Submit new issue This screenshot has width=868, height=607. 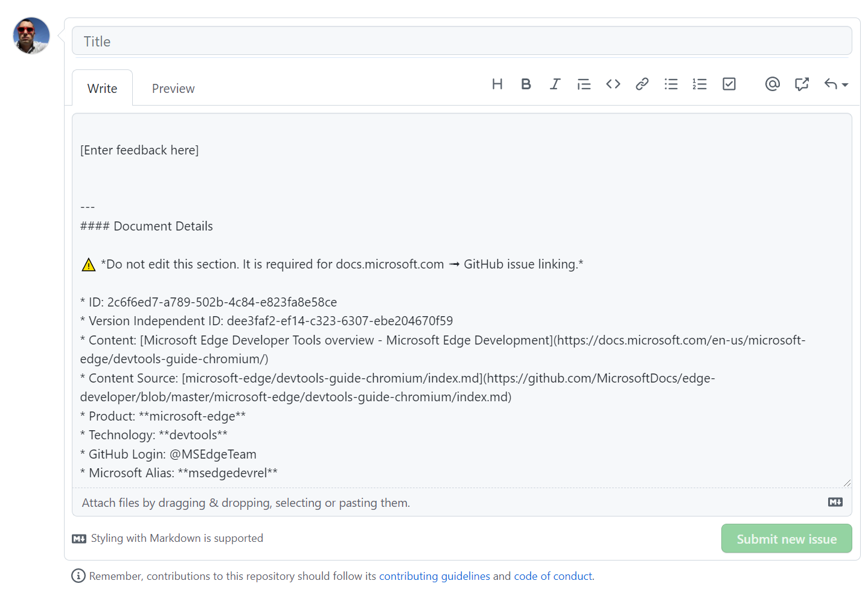click(x=787, y=538)
